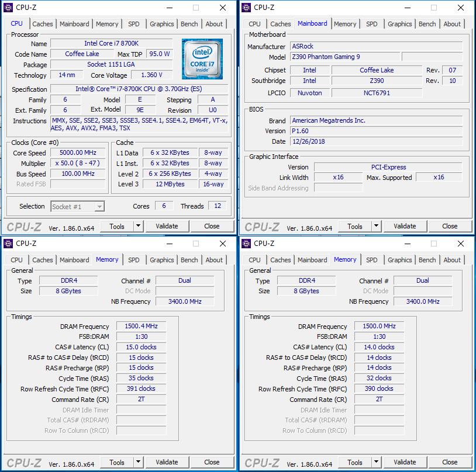The height and width of the screenshot is (472, 476).
Task: Open Caches tab in bottom-right Memory window
Action: point(281,260)
